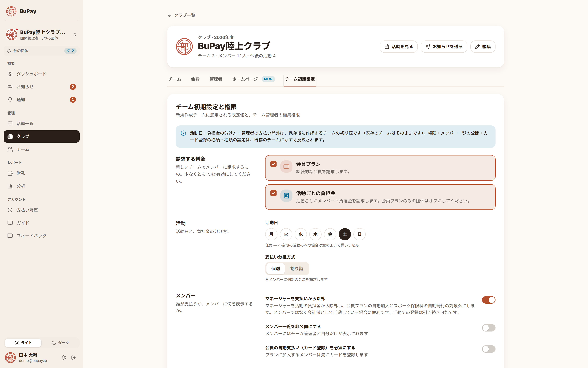Click 活動を見る button
This screenshot has height=368, width=588.
click(x=398, y=46)
